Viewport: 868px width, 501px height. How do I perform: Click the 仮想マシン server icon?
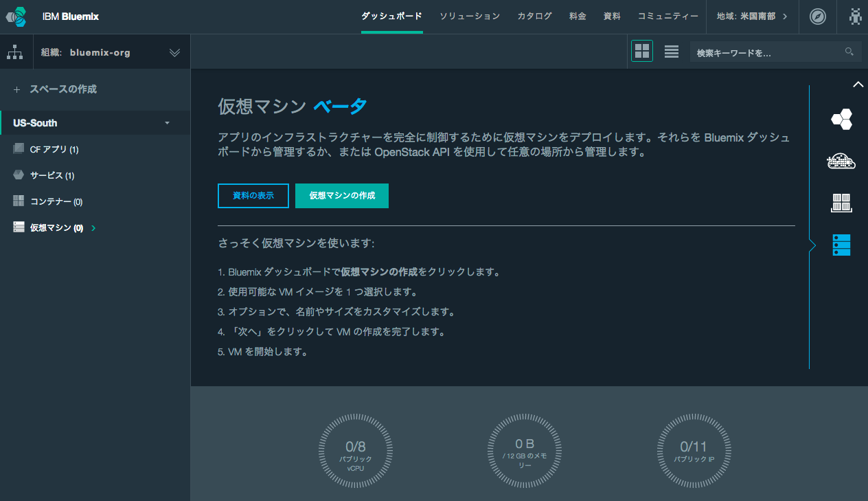19,227
